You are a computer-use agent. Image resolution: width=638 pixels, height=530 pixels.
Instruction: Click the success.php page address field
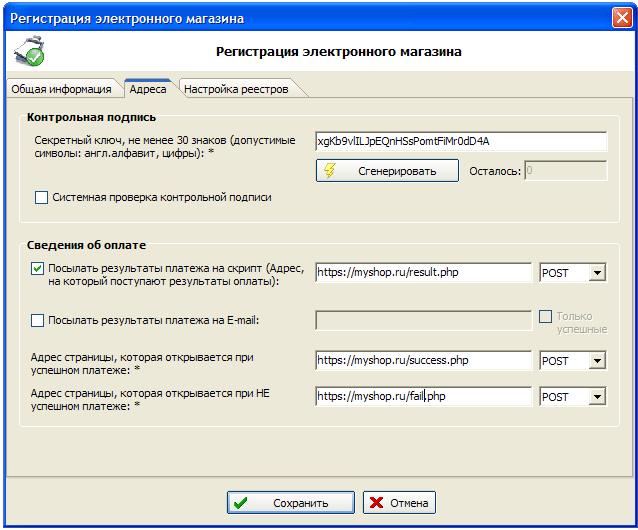coord(422,361)
